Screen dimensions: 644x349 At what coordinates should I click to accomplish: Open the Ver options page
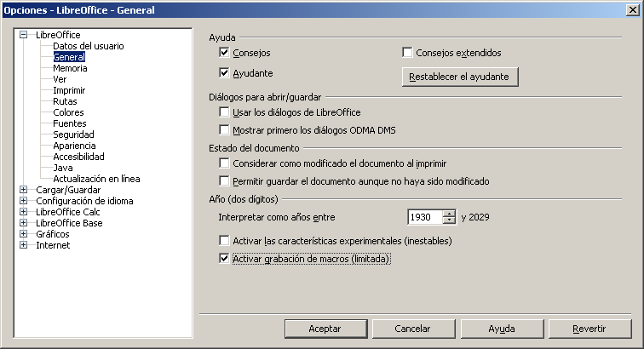(x=60, y=79)
